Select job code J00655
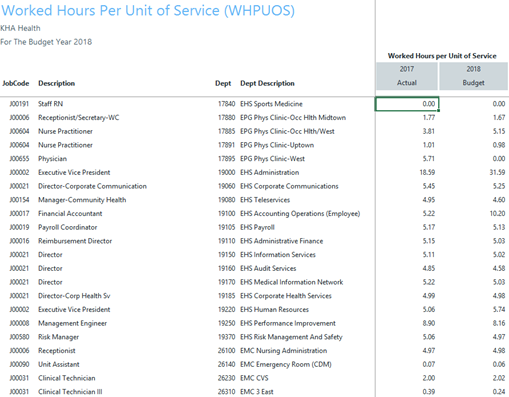Image resolution: width=509 pixels, height=397 pixels. (x=19, y=159)
